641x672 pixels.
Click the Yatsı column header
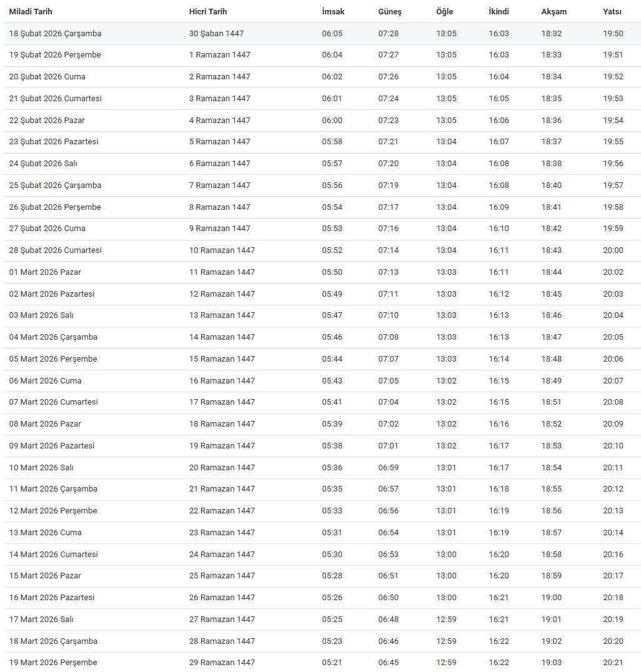[612, 12]
